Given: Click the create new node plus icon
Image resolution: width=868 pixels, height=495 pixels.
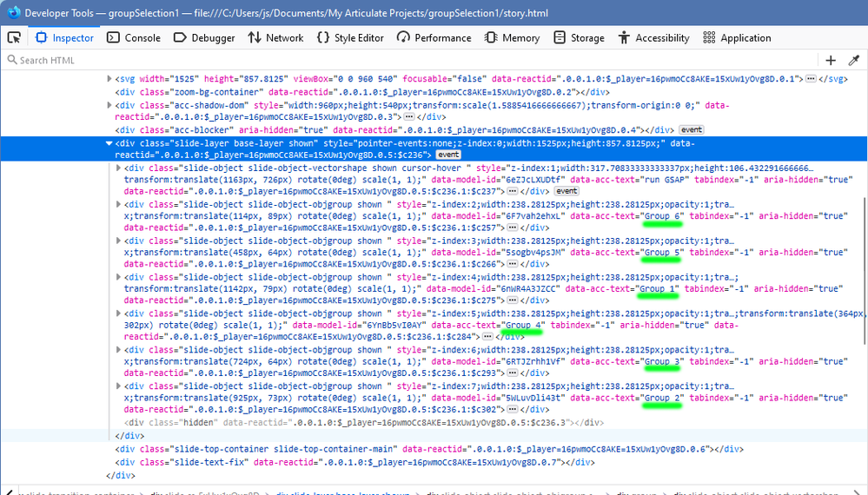Looking at the screenshot, I should [831, 60].
